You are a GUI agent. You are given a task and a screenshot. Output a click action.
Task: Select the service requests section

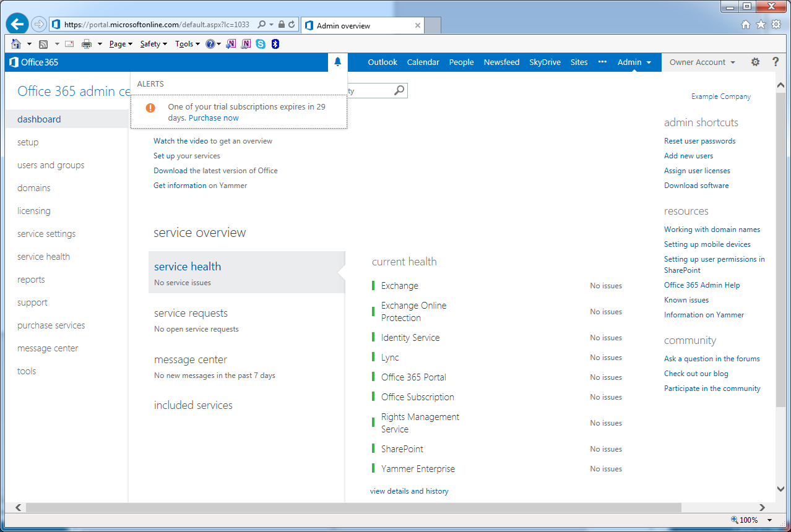[x=191, y=313]
